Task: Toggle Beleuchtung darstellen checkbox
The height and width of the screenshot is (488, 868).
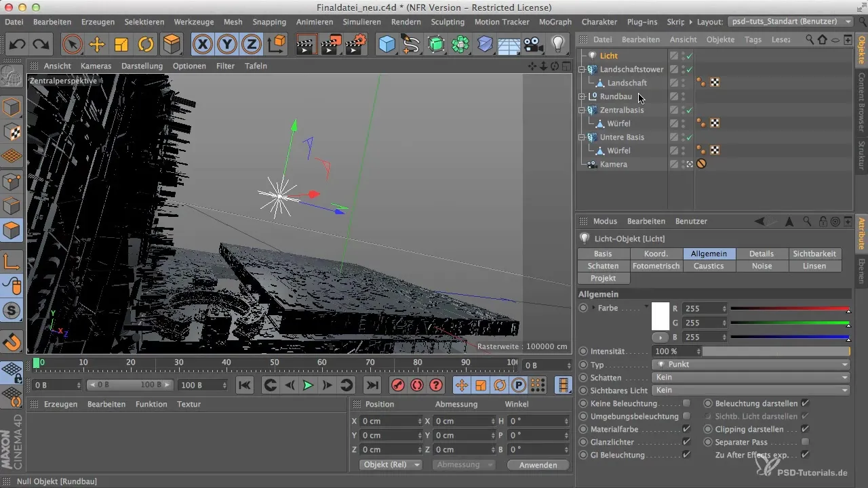Action: (805, 403)
